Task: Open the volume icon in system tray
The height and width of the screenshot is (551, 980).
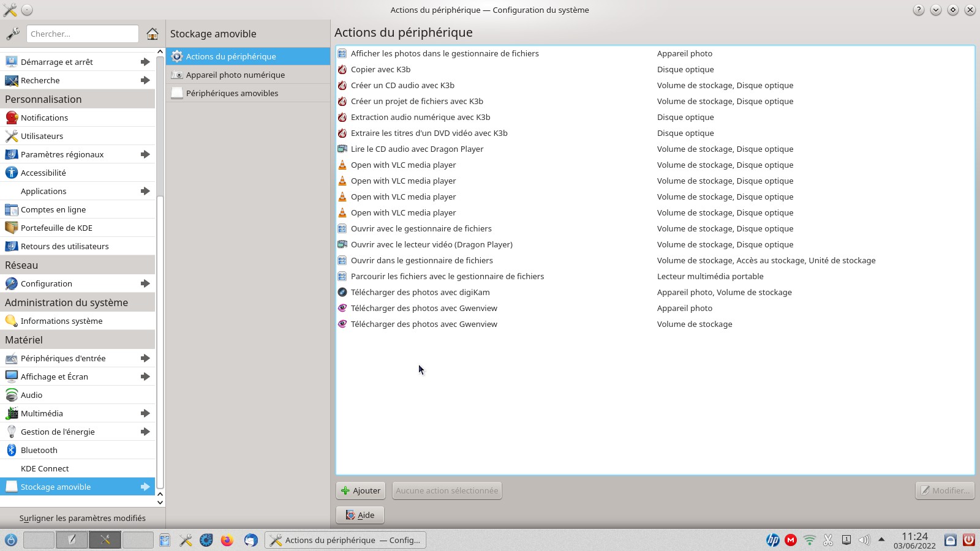Action: click(864, 540)
